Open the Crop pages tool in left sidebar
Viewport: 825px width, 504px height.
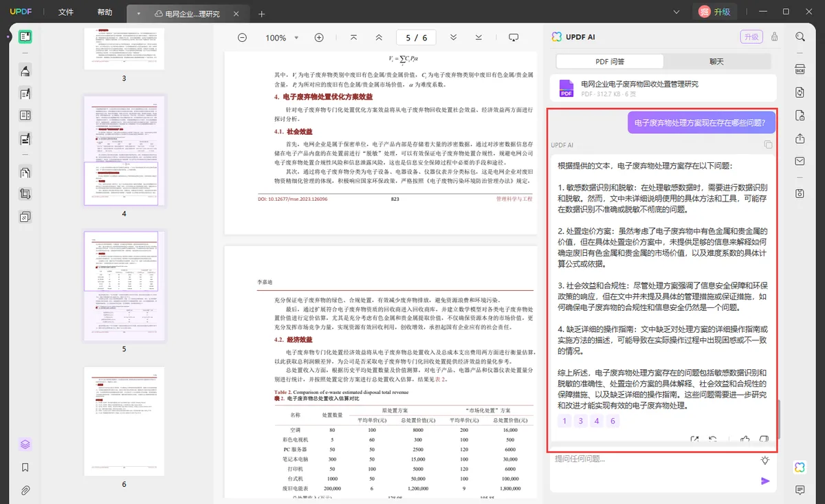click(25, 195)
